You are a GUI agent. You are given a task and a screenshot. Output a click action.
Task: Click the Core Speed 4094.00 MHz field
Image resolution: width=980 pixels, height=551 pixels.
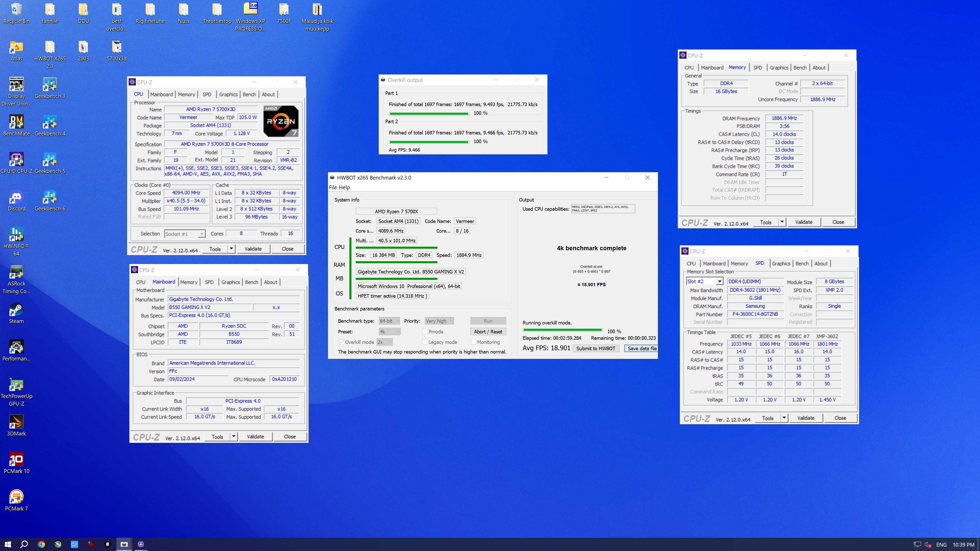186,193
